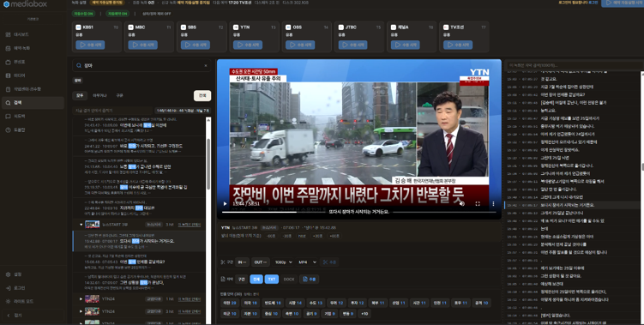The width and height of the screenshot is (644, 325).
Task: Start manual recording on KBS1 card
Action: coord(90,45)
